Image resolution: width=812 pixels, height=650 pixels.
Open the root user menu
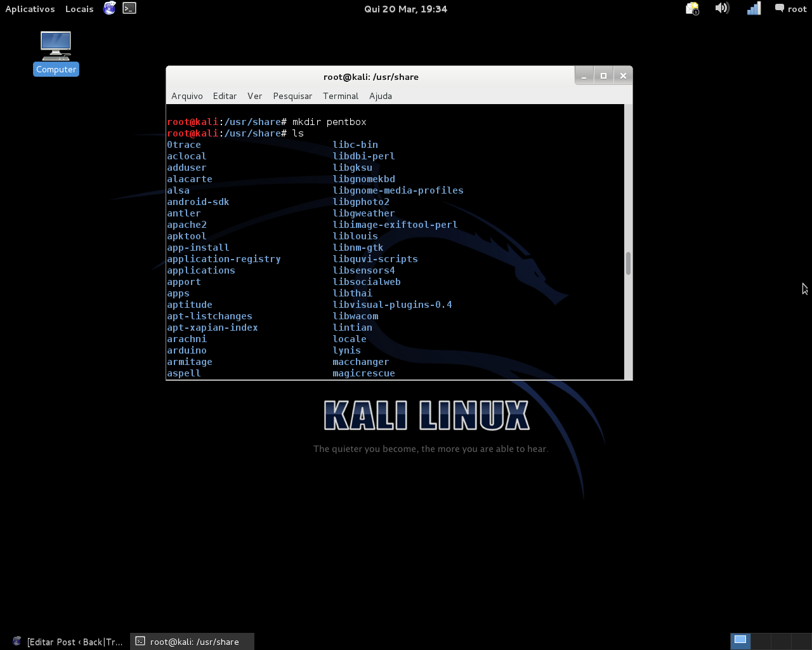(x=790, y=9)
